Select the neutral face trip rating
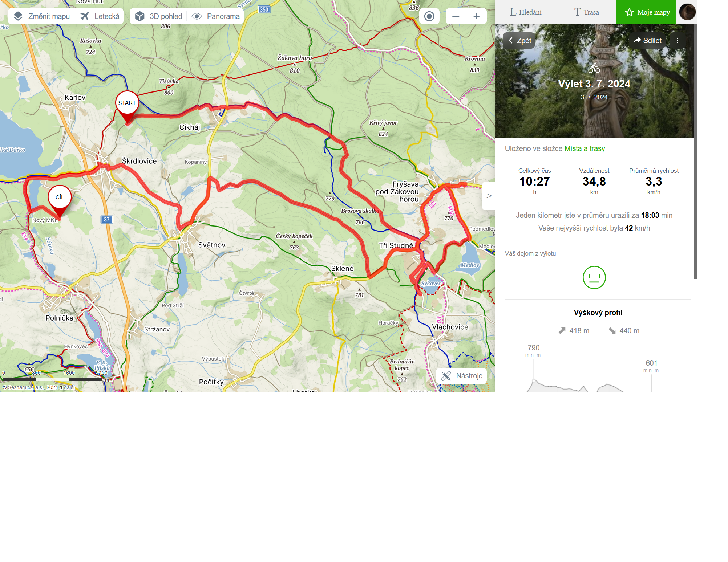 tap(594, 277)
